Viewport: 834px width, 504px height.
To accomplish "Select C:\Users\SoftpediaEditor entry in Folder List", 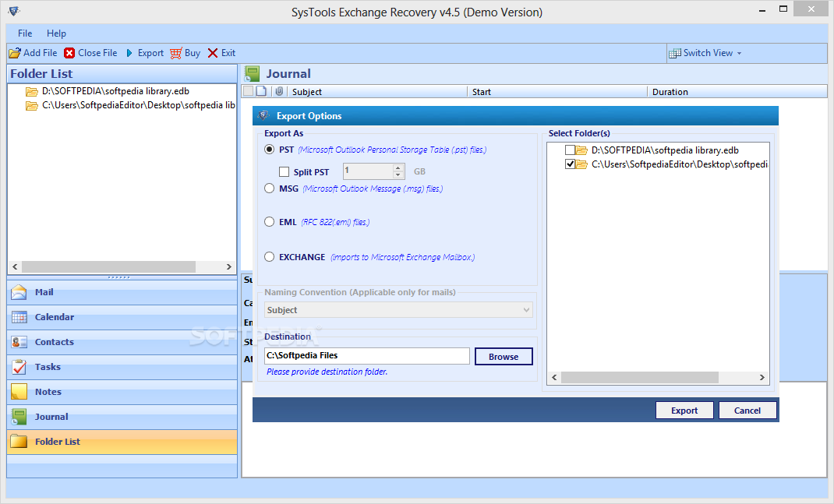I will click(x=138, y=105).
